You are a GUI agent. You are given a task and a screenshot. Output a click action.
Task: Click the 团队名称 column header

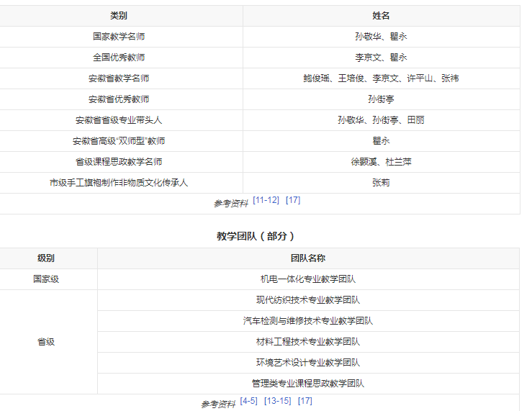click(308, 258)
